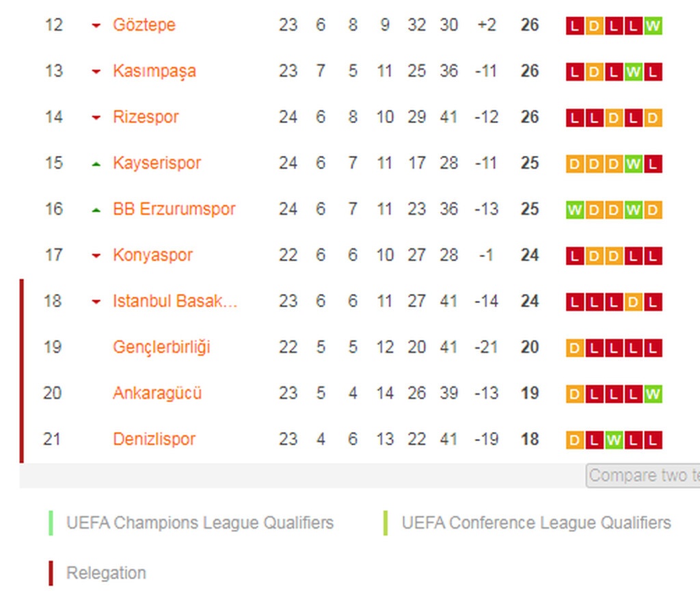Open the Rizespor team link
700x597 pixels.
coord(146,117)
